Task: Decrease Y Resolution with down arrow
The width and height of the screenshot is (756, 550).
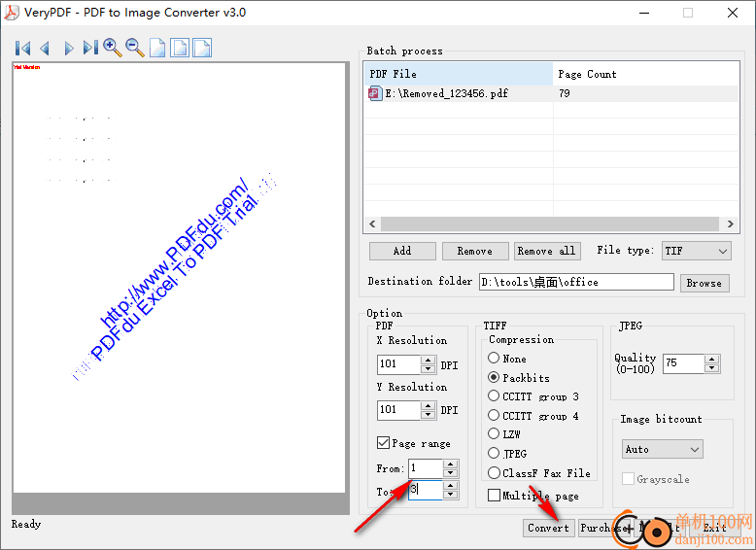Action: tap(428, 415)
